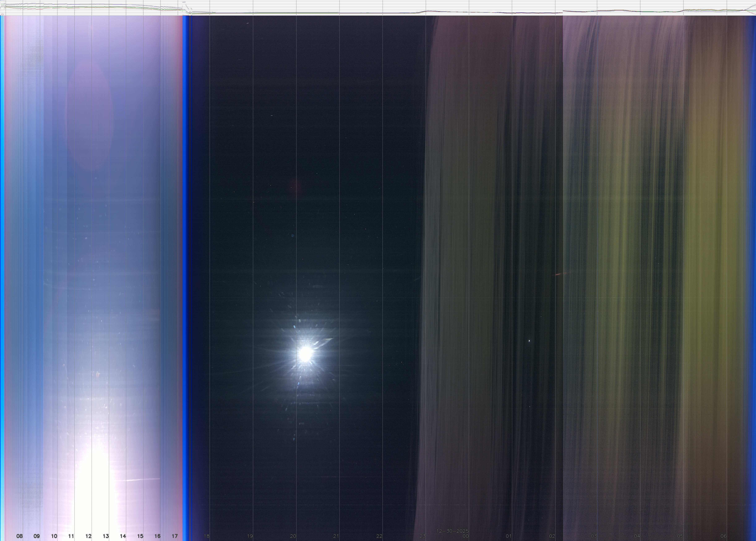Viewport: 756px width, 541px height.
Task: Select the 06 hour marker label
Action: (723, 536)
